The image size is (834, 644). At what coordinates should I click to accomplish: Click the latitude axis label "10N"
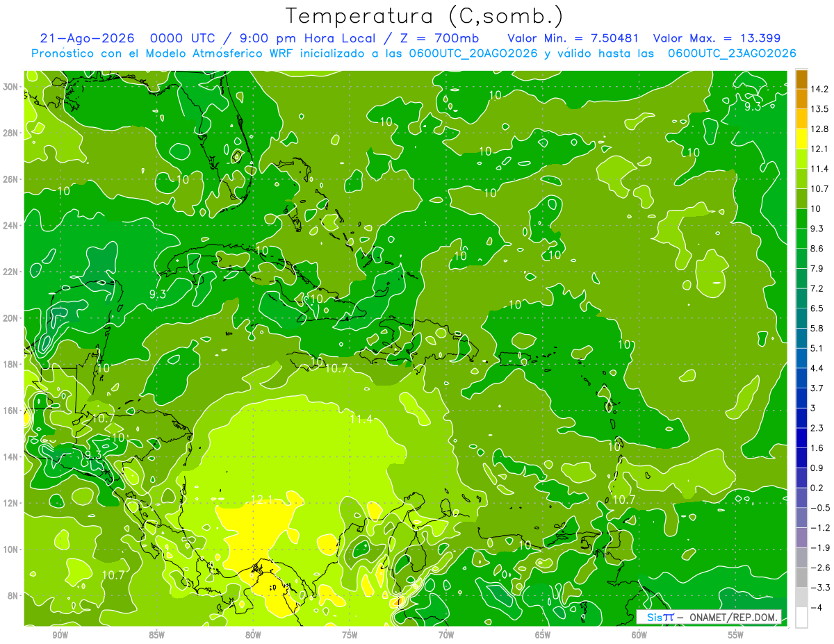point(10,549)
